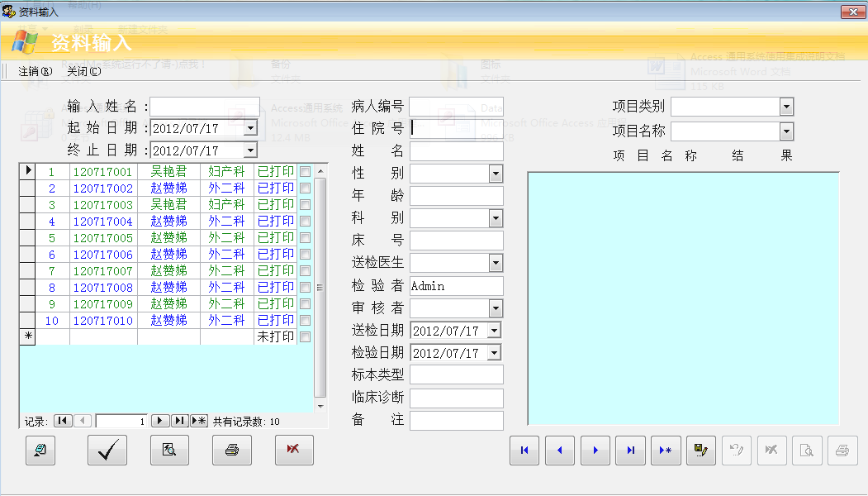The width and height of the screenshot is (868, 496).
Task: Close the 资料输入 window
Action: pyautogui.click(x=853, y=12)
